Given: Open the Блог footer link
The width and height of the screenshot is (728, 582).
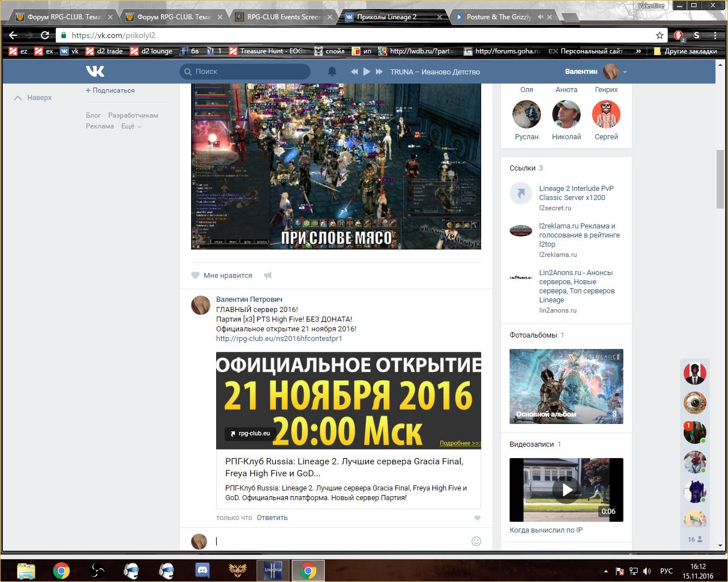Looking at the screenshot, I should [93, 115].
